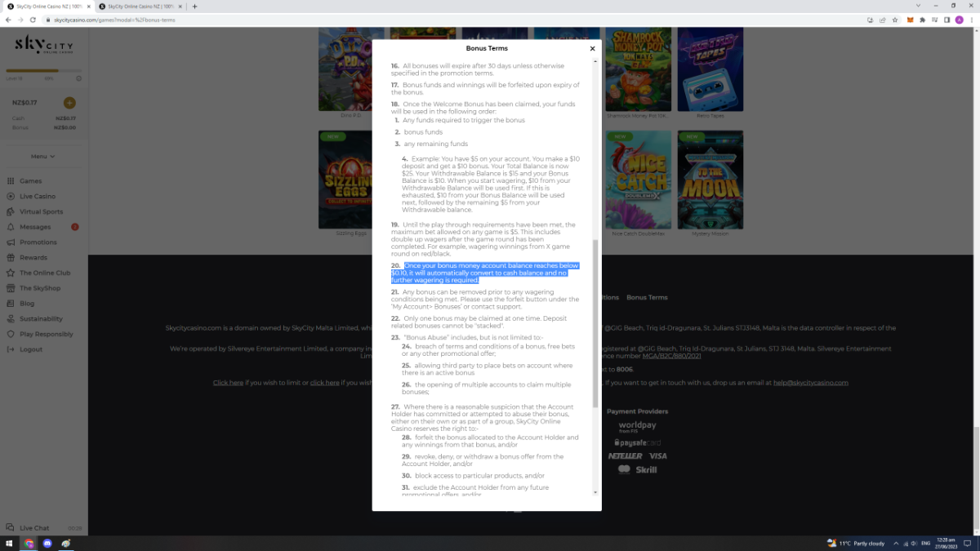Image resolution: width=980 pixels, height=551 pixels.
Task: Click the deposit plus button beside balance
Action: pyautogui.click(x=69, y=103)
